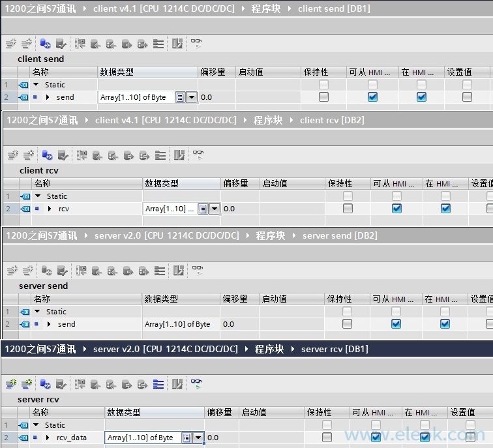The image size is (493, 448).
Task: Uncheck HMI accessible for client rcv row
Action: pyautogui.click(x=396, y=209)
